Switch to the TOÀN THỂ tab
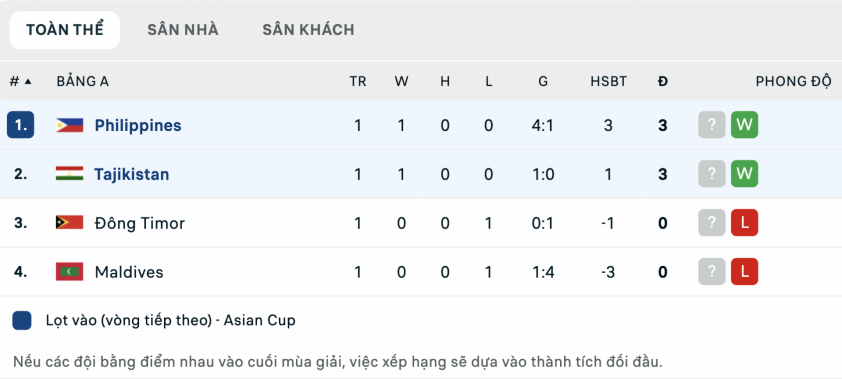 pyautogui.click(x=64, y=30)
